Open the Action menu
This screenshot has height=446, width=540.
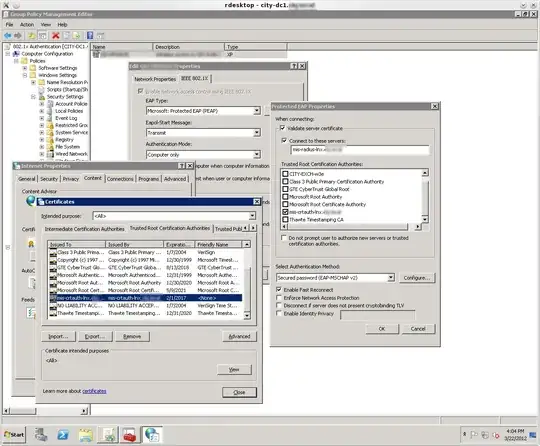pos(27,25)
